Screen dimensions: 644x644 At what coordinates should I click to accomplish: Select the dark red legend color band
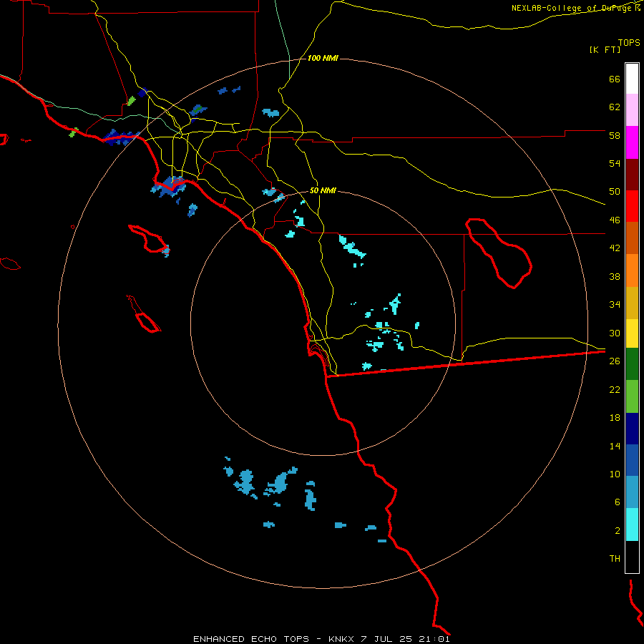click(x=632, y=175)
